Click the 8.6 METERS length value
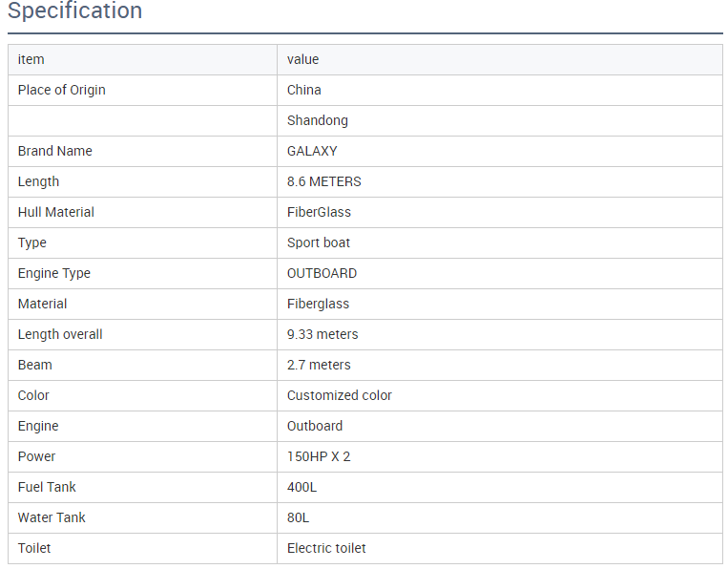Image resolution: width=728 pixels, height=569 pixels. (x=324, y=181)
